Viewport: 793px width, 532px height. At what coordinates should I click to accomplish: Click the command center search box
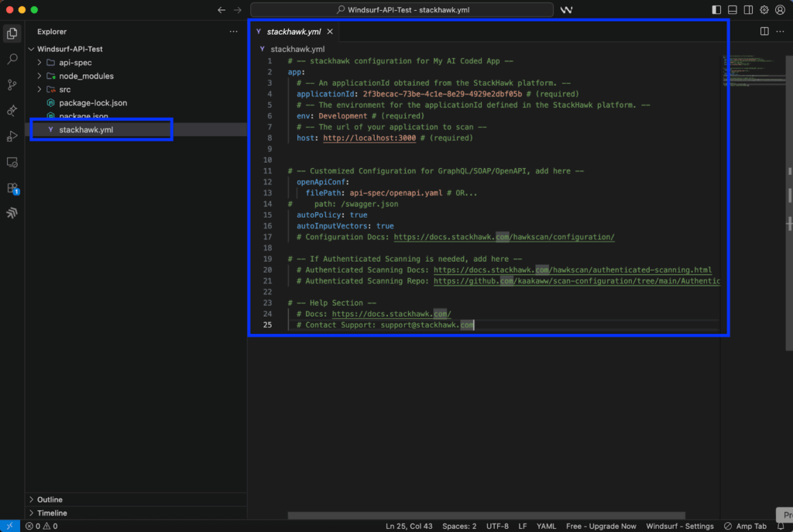click(402, 10)
